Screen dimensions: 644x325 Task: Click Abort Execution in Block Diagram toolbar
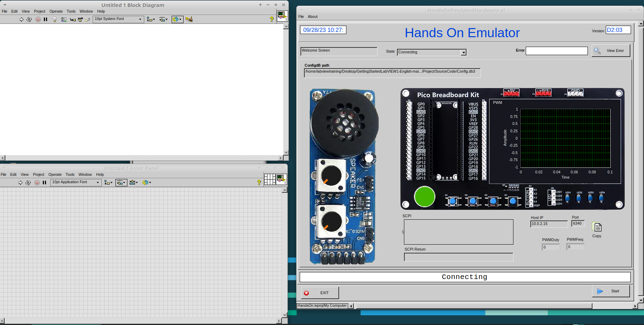[38, 19]
